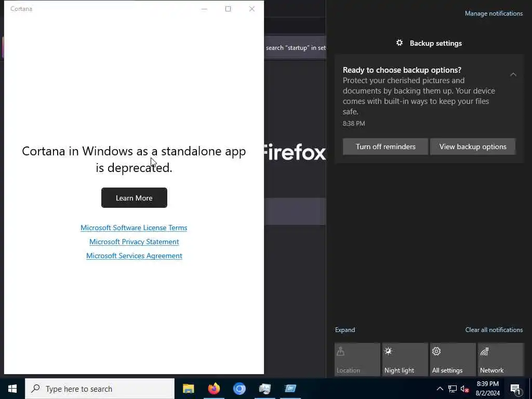Maximize the Cortana window
Screen dimensions: 532x399
coord(228,9)
